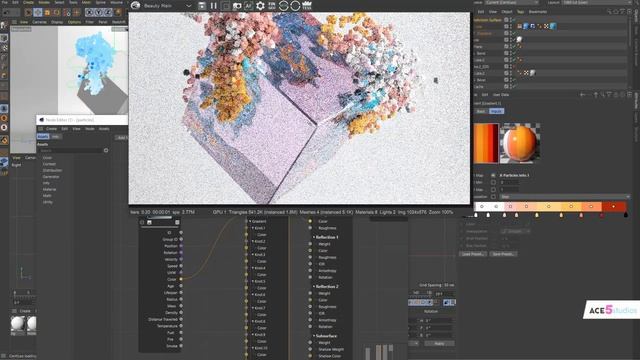This screenshot has height=360, width=640.
Task: Save the render from the RenderView toolbar
Action: [202, 6]
